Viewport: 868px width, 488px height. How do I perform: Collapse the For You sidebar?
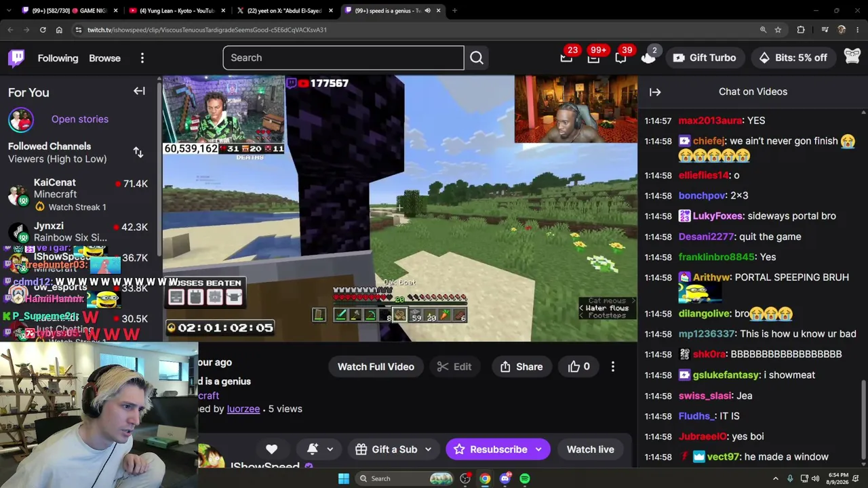139,91
